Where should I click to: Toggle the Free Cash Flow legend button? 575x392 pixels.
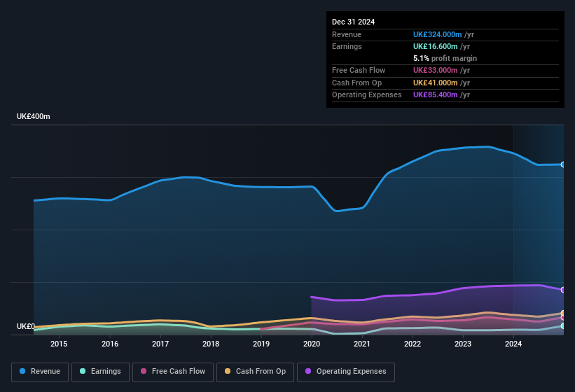[x=173, y=372]
